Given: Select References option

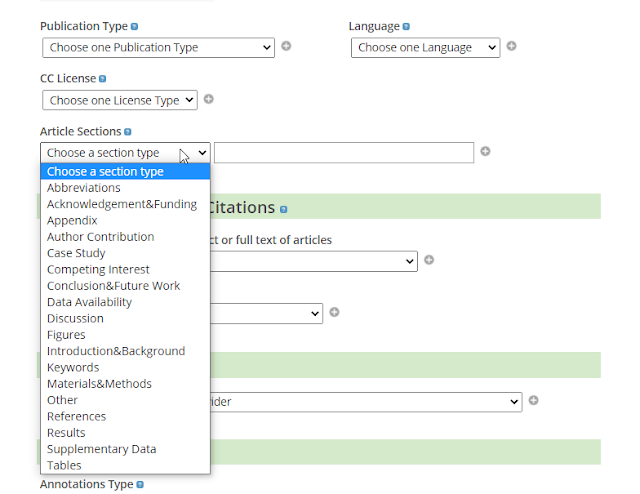Looking at the screenshot, I should point(125,416).
